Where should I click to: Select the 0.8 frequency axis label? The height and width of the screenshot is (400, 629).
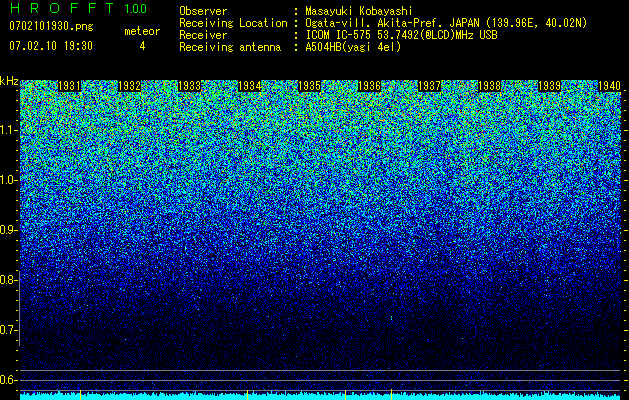(x=7, y=280)
